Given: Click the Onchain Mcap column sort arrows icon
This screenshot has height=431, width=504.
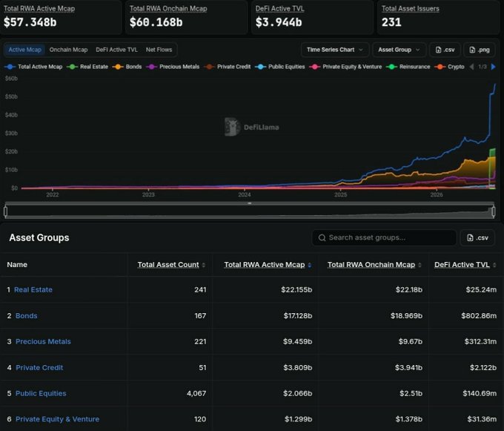Looking at the screenshot, I should tap(420, 265).
